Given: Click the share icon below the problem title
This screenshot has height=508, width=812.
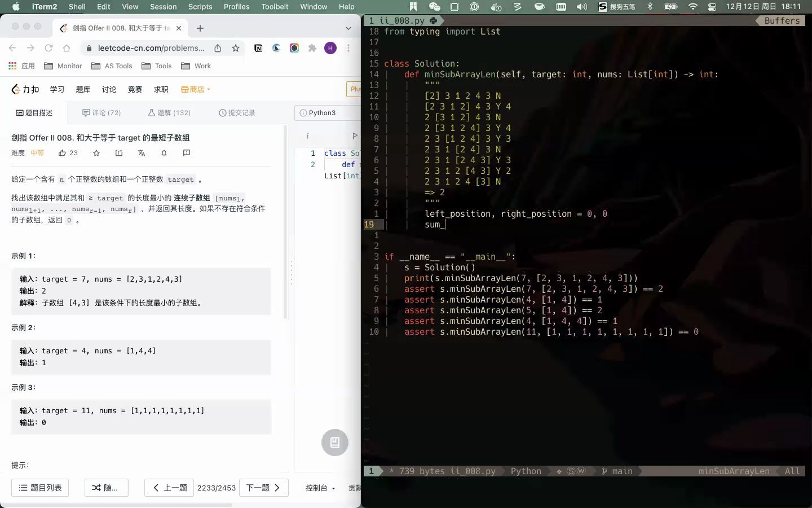Looking at the screenshot, I should (118, 152).
